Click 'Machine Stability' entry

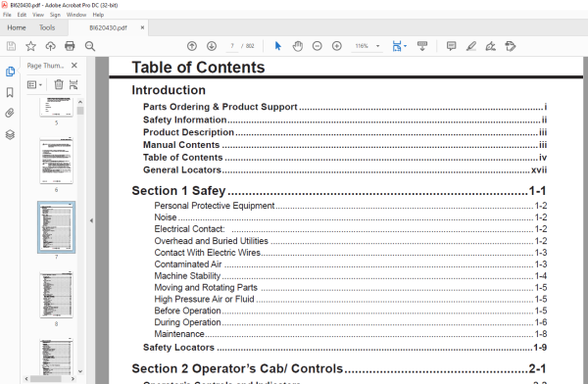click(x=187, y=275)
